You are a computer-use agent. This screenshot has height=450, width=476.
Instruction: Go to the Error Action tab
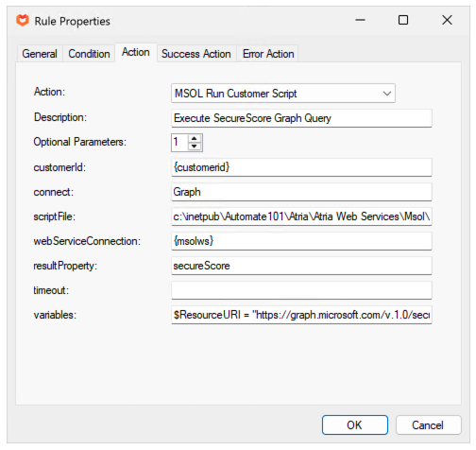268,54
